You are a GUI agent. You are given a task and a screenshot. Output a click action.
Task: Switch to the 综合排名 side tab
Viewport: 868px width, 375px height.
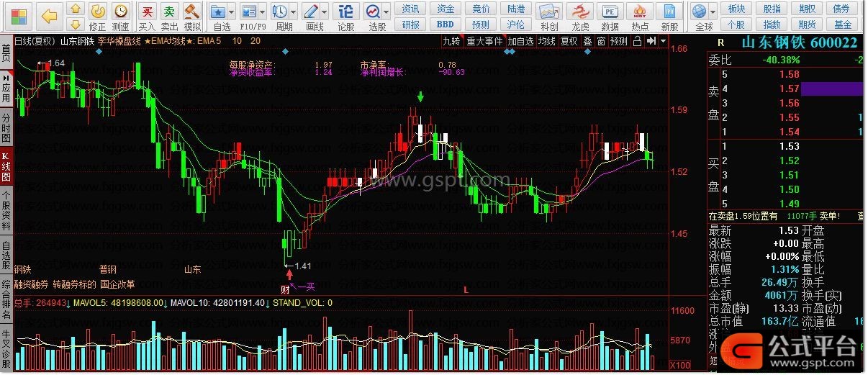click(x=6, y=300)
